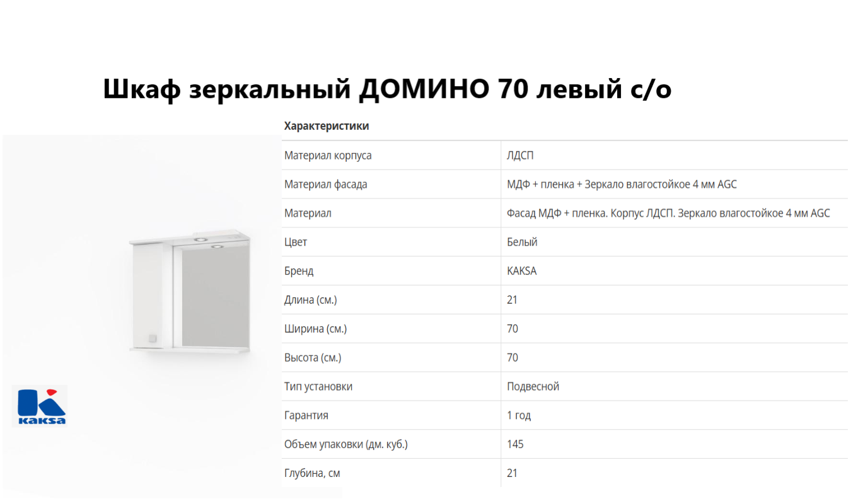
Task: Click the 'Ширина (см.)' label
Action: pos(315,329)
